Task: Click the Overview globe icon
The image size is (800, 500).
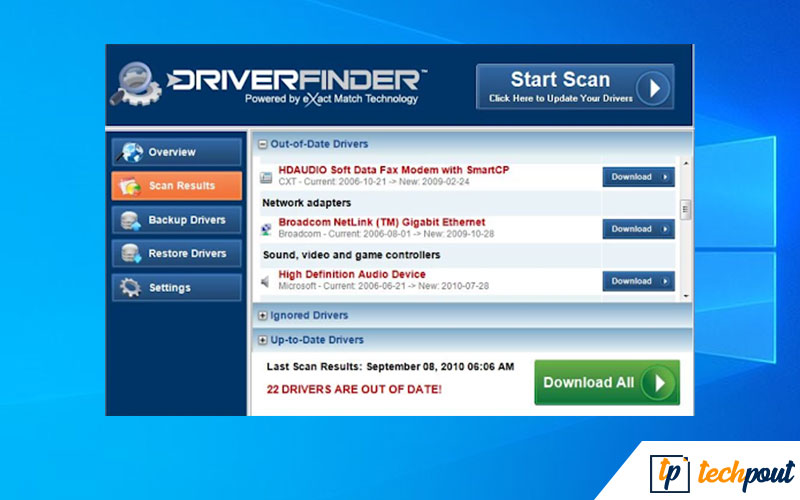Action: coord(130,152)
